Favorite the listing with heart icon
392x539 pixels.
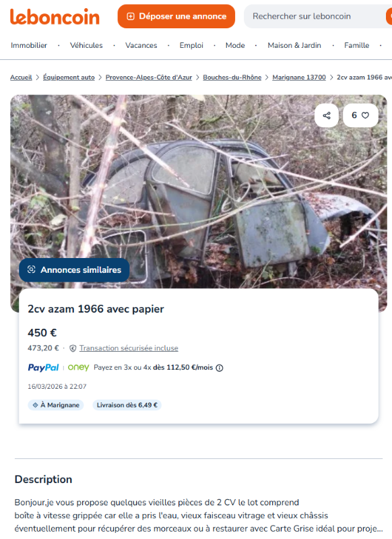(x=360, y=115)
